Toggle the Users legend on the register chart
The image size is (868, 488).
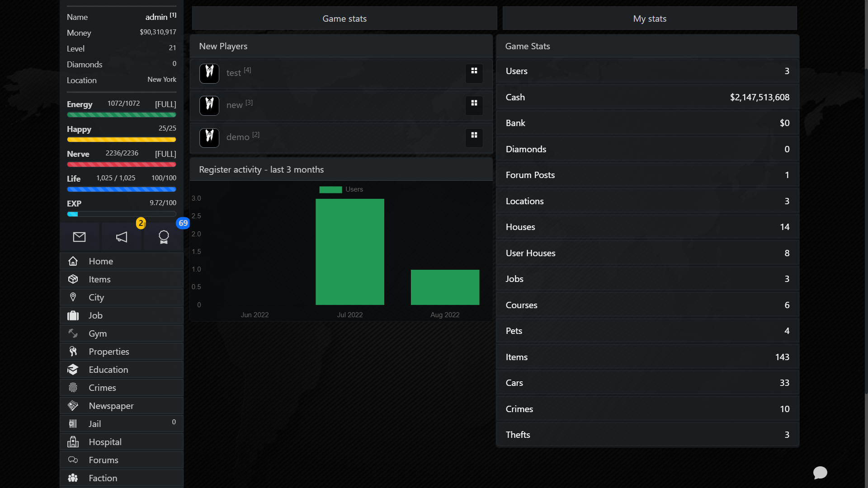(x=341, y=189)
